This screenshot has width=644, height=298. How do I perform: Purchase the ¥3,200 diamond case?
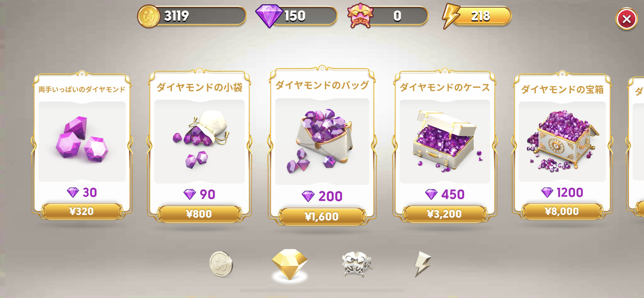[445, 214]
